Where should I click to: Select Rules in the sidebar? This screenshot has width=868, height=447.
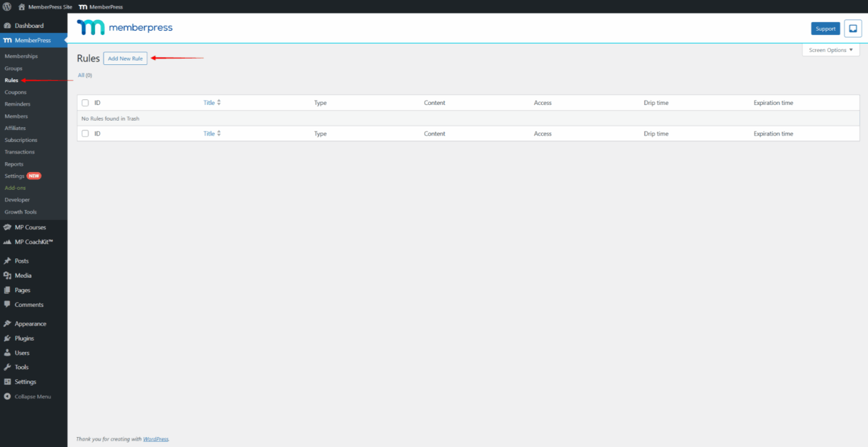point(11,80)
